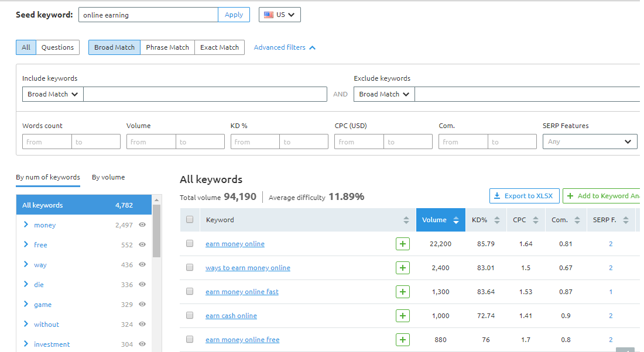
Task: Open 'ways to earn money online' link
Action: coord(248,268)
